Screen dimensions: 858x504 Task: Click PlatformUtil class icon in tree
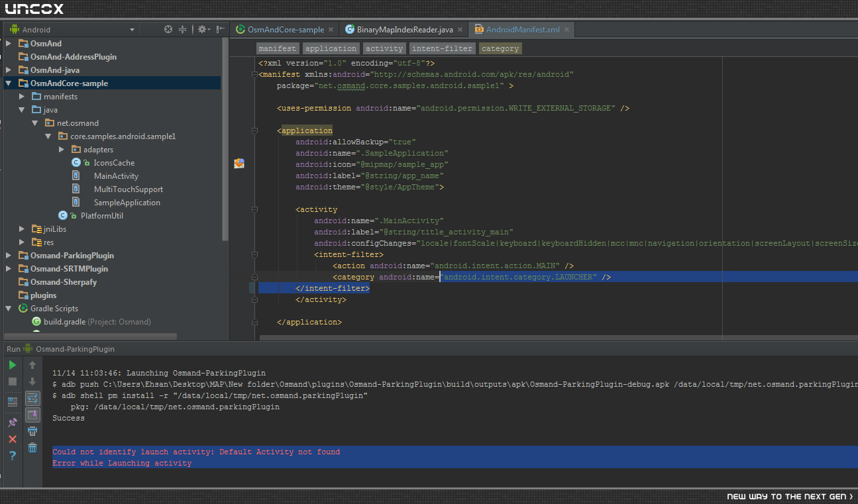click(x=64, y=215)
